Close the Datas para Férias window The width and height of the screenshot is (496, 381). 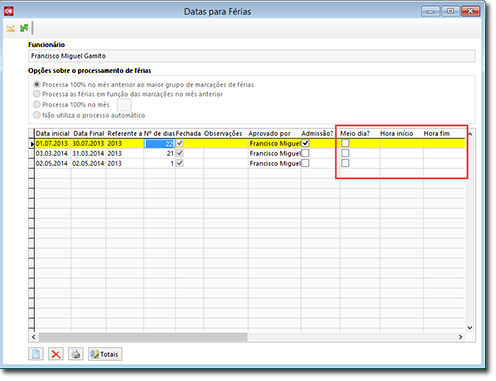coord(470,11)
